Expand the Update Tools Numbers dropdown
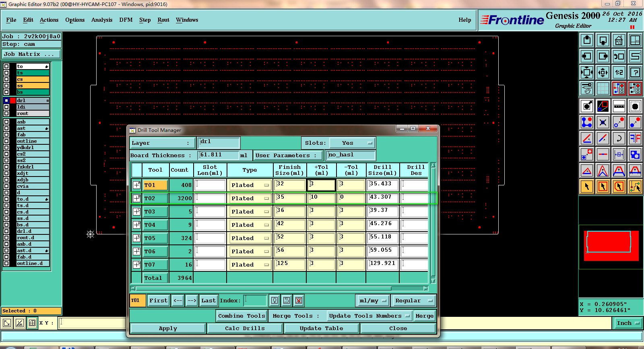The height and width of the screenshot is (349, 644). click(369, 316)
